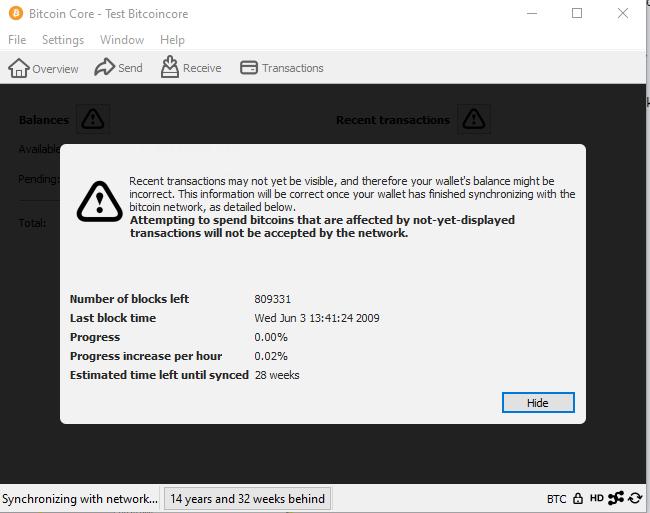This screenshot has height=513, width=650.
Task: Click the 'Recent transactions' heading
Action: pos(393,120)
